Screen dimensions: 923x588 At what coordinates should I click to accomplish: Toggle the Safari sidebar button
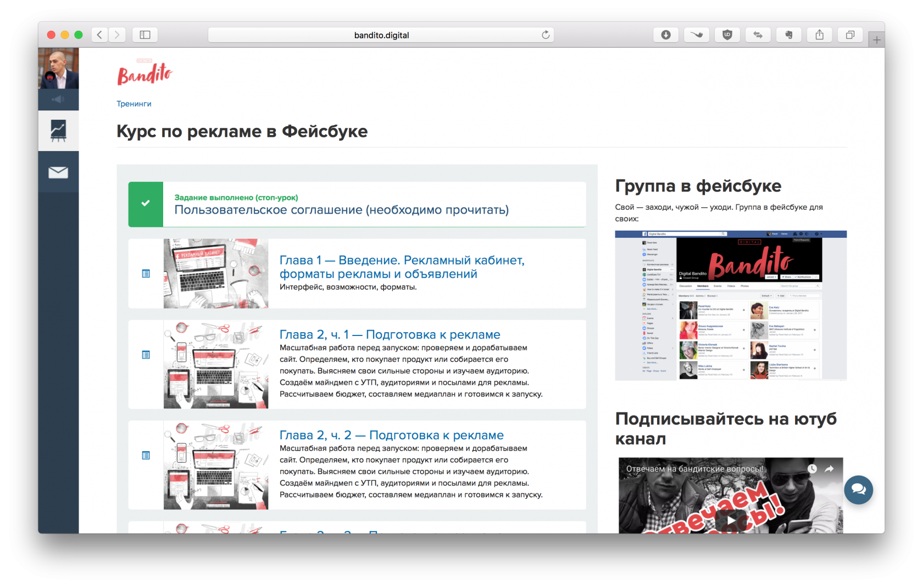[x=145, y=35]
